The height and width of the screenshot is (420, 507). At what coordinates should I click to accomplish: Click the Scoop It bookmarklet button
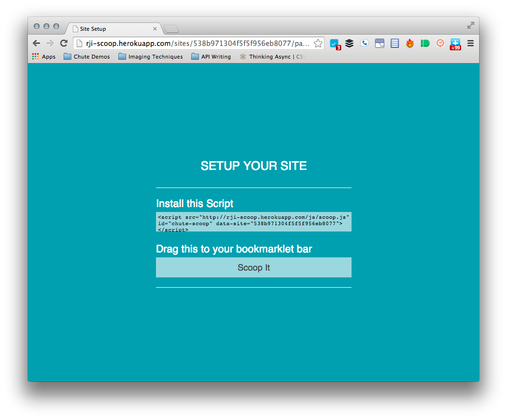point(253,268)
